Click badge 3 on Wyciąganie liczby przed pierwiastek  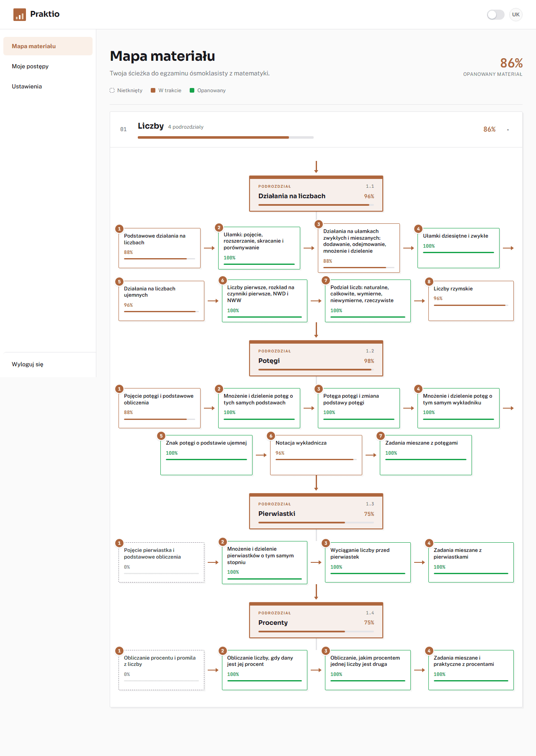[326, 543]
